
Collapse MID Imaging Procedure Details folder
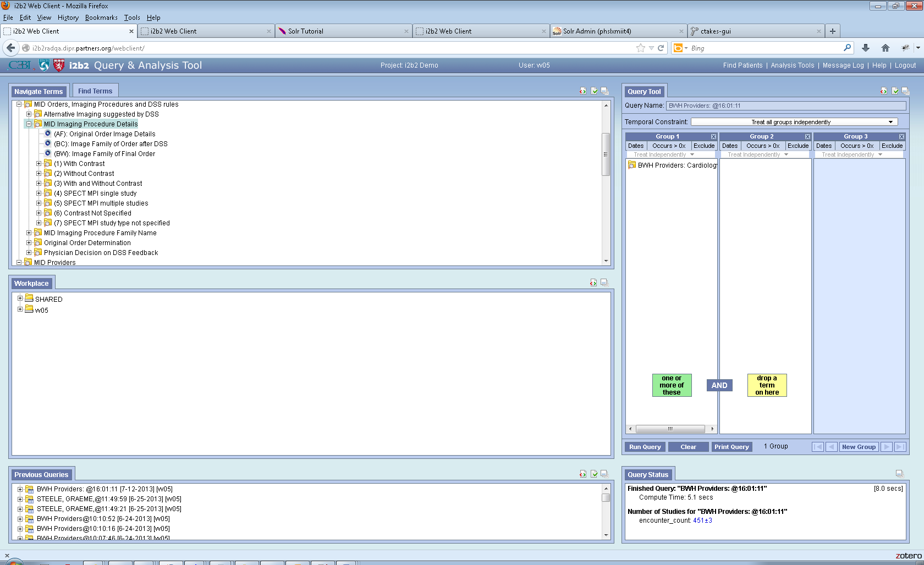[29, 124]
